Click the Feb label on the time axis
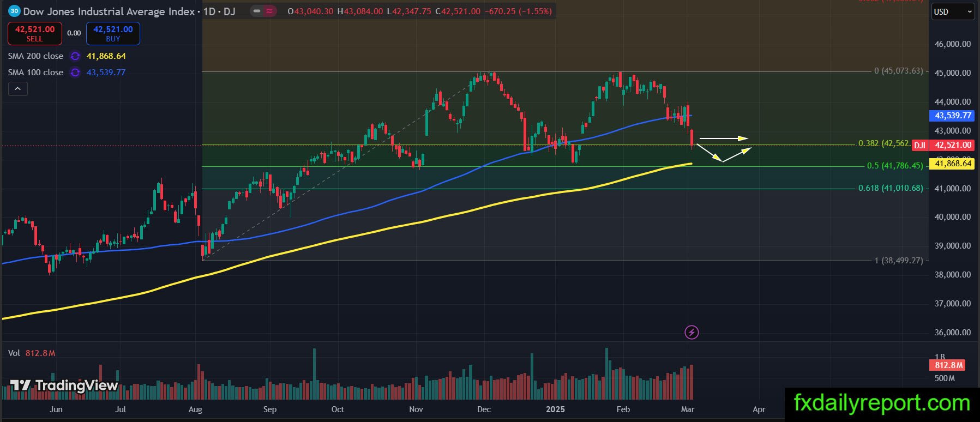The height and width of the screenshot is (422, 980). 623,409
